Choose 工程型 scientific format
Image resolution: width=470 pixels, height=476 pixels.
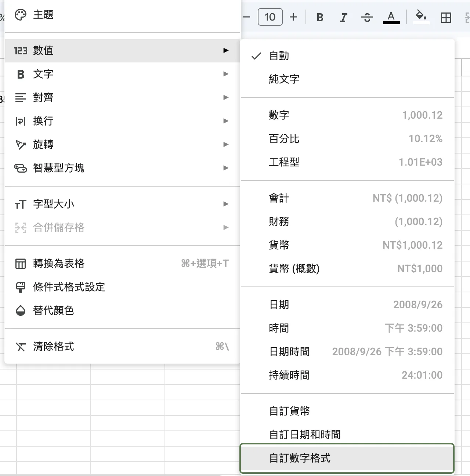click(x=347, y=162)
